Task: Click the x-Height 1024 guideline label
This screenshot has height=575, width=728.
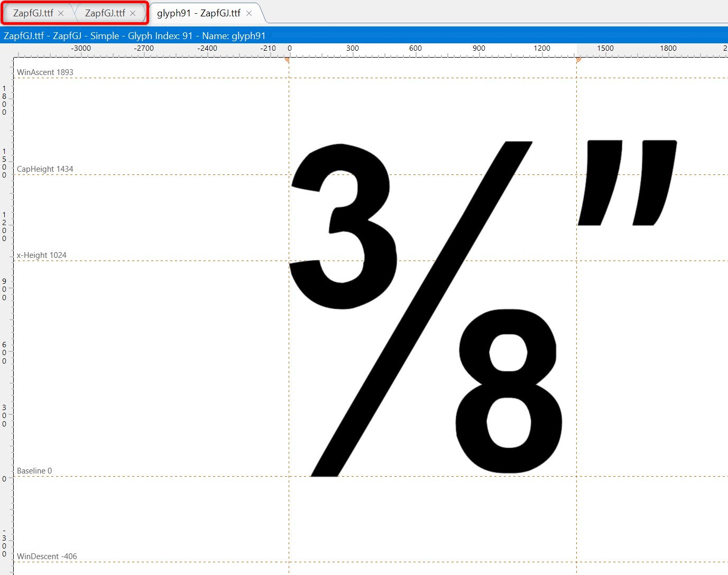Action: point(42,255)
